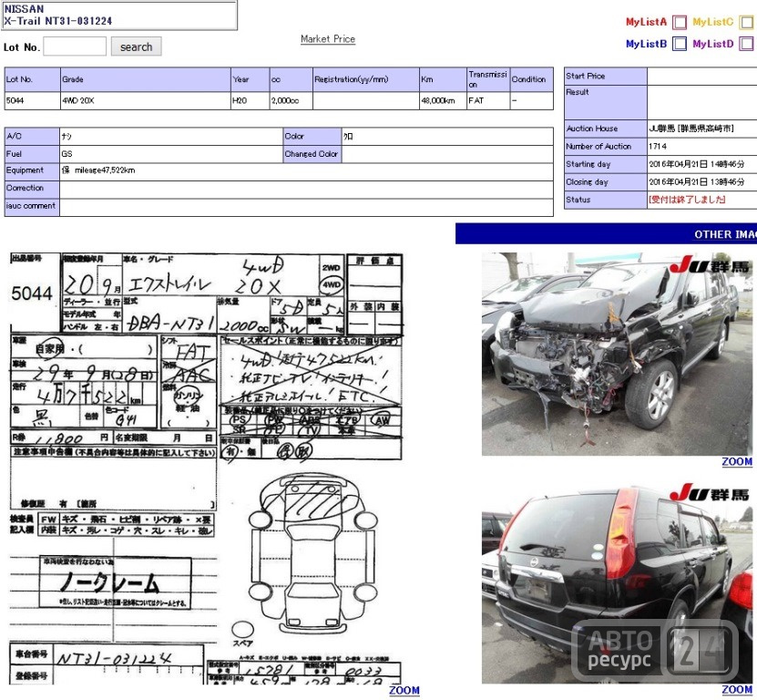The height and width of the screenshot is (700, 757).
Task: Click the Start Price label
Action: click(606, 77)
